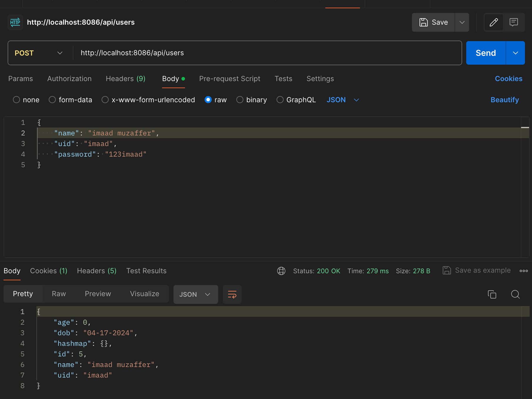
Task: Open the Cookies link
Action: (509, 79)
